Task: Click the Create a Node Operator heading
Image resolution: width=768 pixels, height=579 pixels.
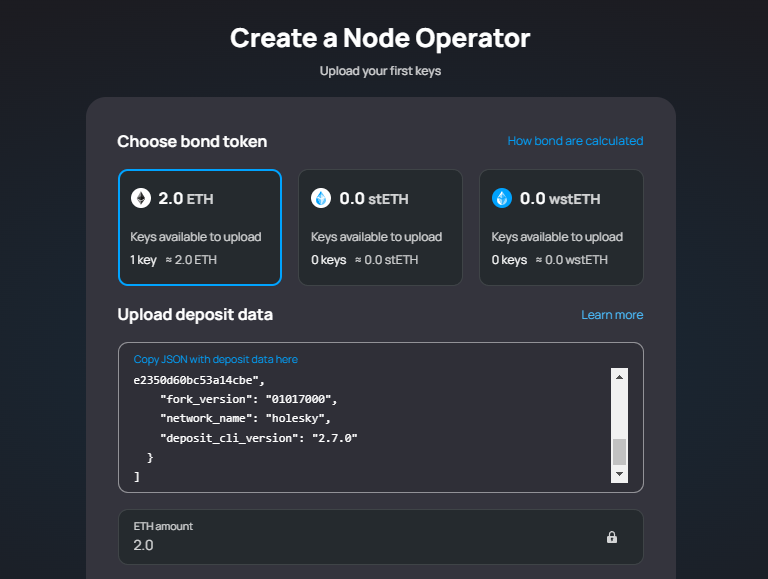Action: click(380, 38)
